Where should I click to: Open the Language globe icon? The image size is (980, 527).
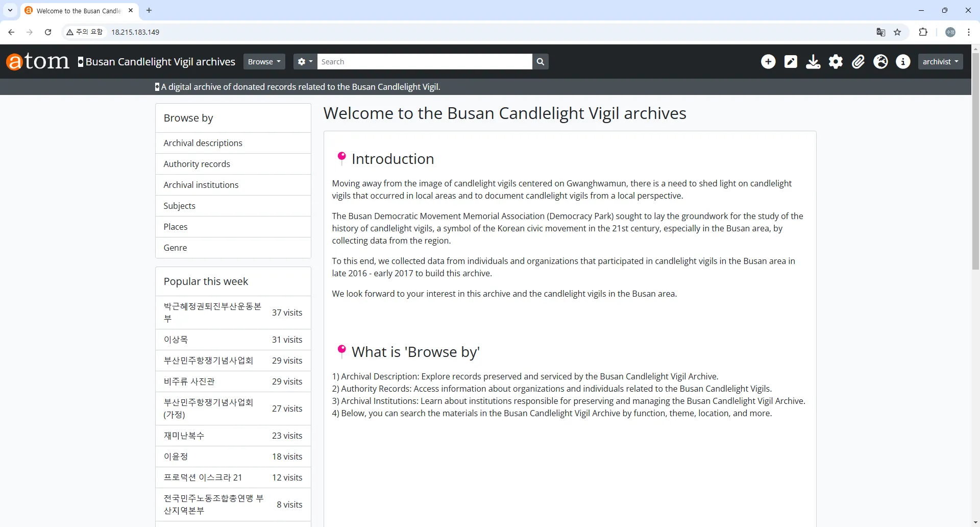880,62
